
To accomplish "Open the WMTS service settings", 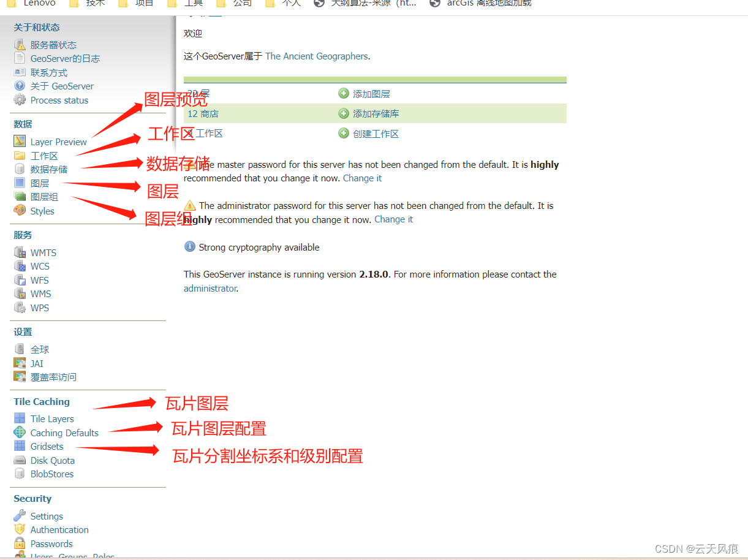I will [43, 253].
